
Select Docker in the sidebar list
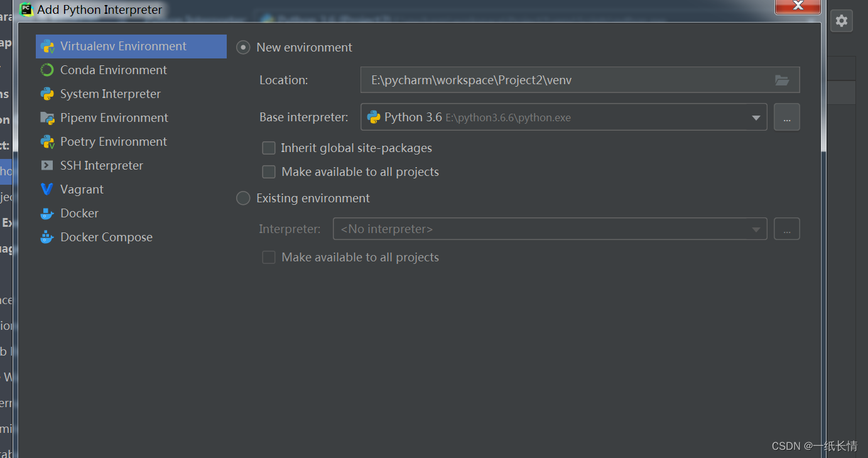click(131, 214)
